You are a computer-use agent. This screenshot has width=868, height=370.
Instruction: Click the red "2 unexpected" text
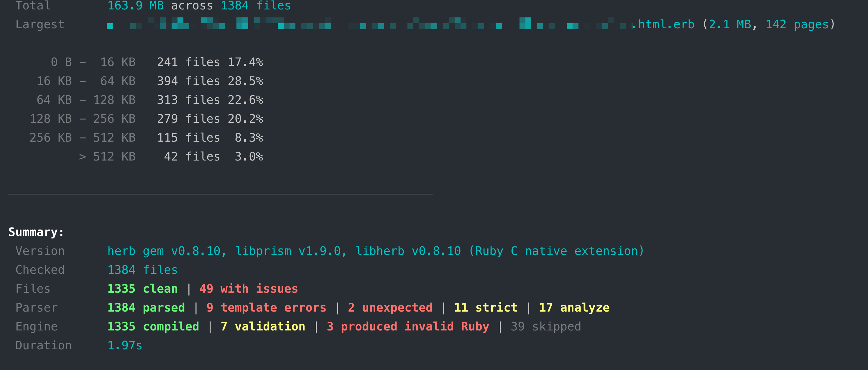tap(390, 308)
